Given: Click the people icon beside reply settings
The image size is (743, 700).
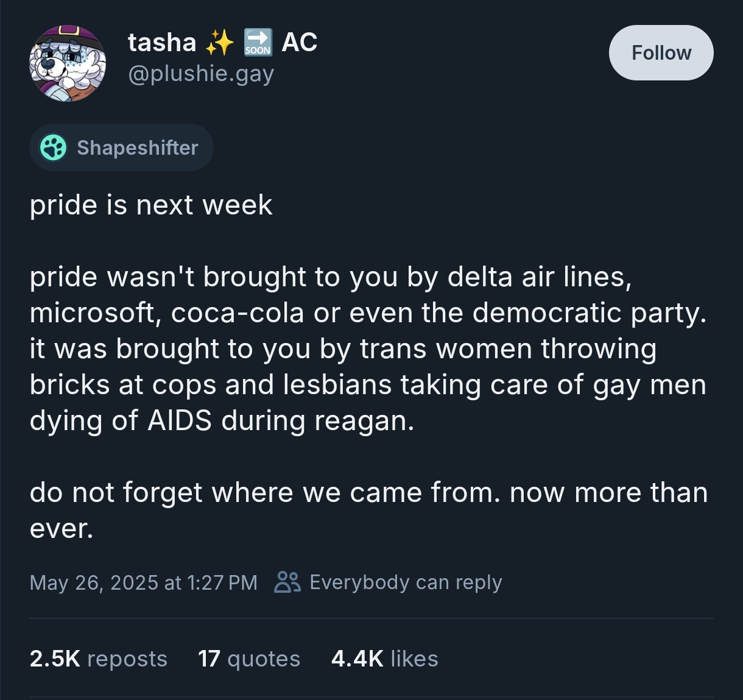Looking at the screenshot, I should pos(287,582).
